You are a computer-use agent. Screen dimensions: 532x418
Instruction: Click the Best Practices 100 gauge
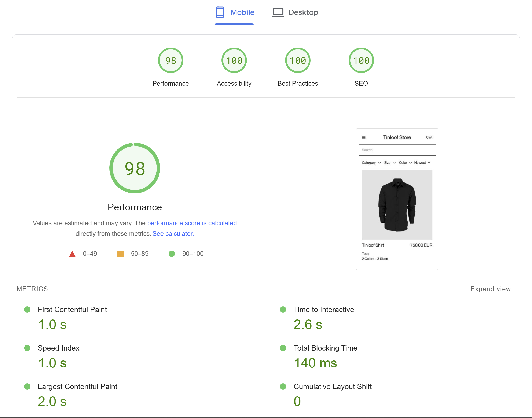297,60
